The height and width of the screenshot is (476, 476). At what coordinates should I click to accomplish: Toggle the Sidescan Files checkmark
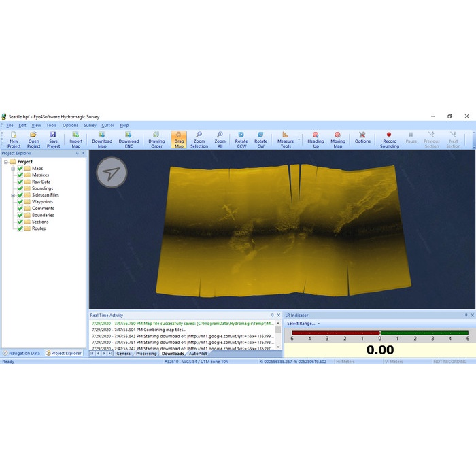click(x=20, y=195)
